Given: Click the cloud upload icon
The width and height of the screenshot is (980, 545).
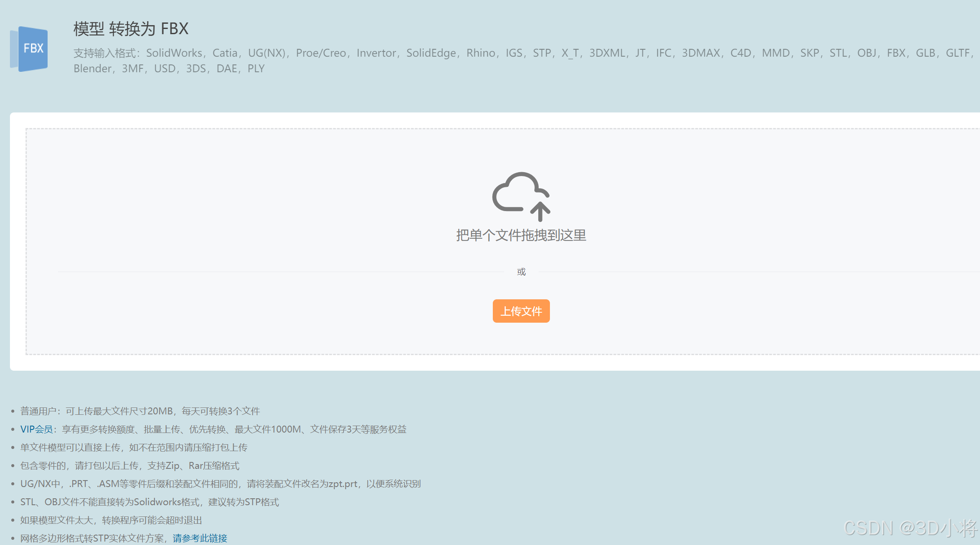Looking at the screenshot, I should click(x=521, y=196).
